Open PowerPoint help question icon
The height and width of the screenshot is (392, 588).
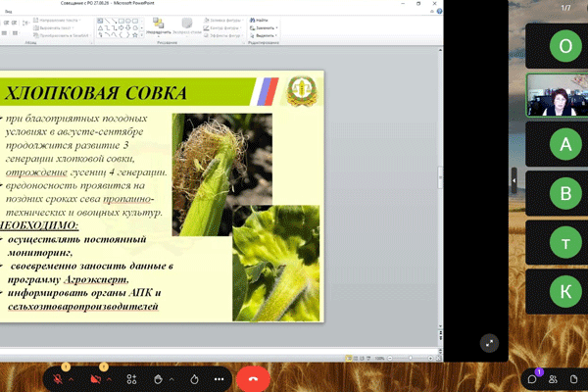coord(439,11)
